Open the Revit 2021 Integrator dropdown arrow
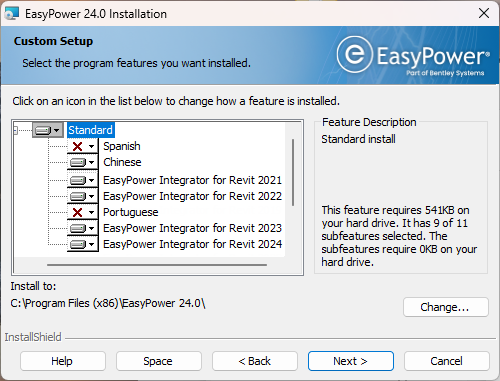 [x=91, y=180]
